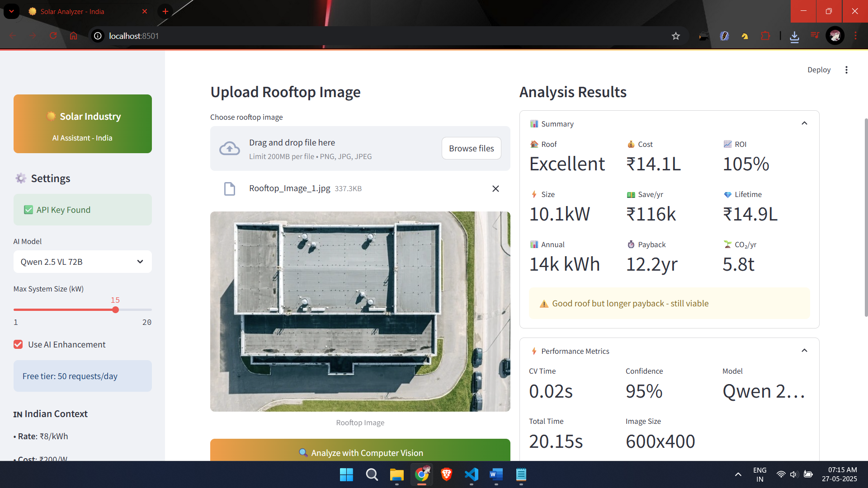Open the browser downloads icon

[x=795, y=36]
